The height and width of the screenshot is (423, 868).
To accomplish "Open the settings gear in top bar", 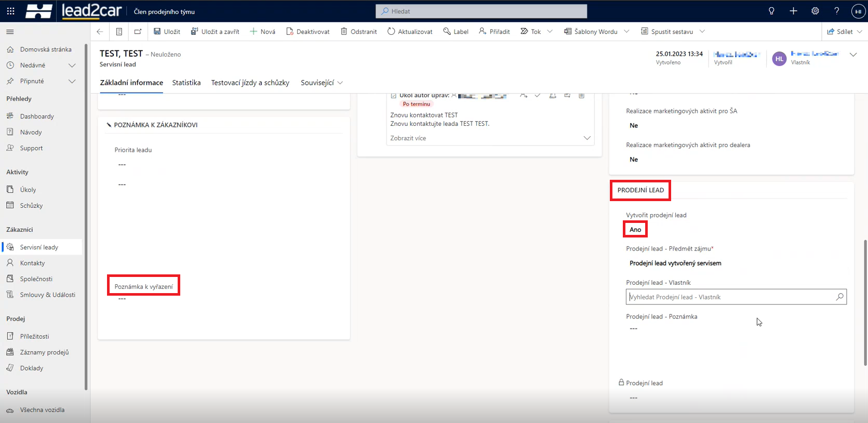I will pyautogui.click(x=815, y=11).
